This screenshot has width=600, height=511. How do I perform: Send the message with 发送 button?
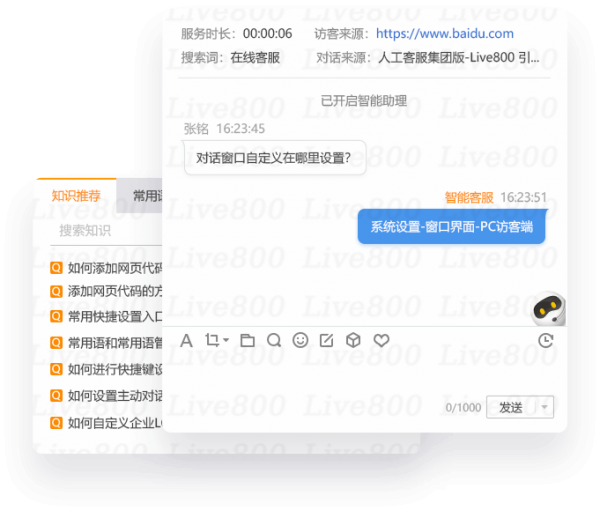[511, 407]
